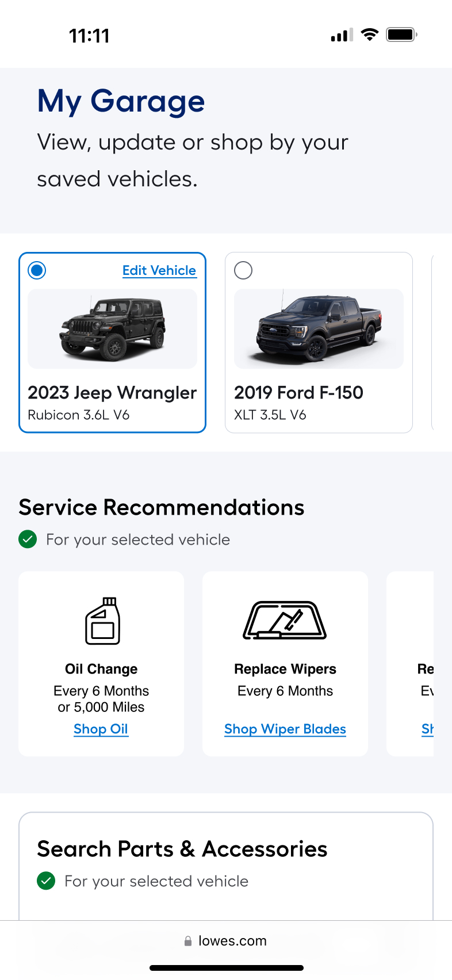Click green checkmark under Service Recommendations
452x980 pixels.
pos(28,539)
